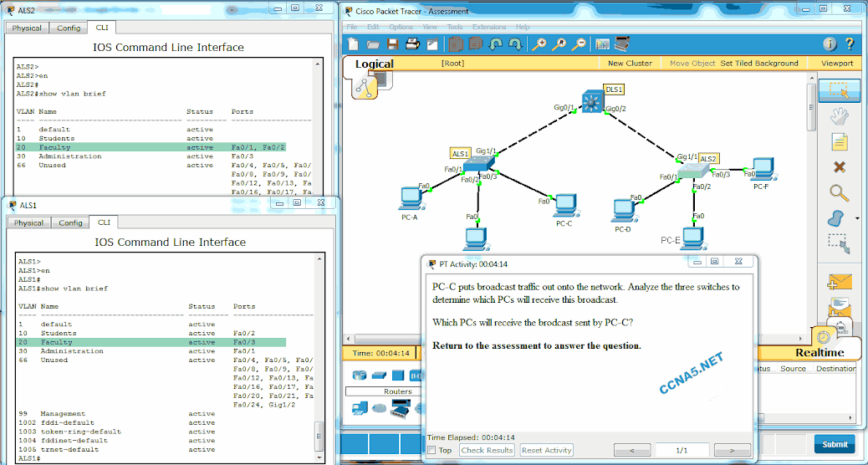Open the Drawing Palette icon

602,44
